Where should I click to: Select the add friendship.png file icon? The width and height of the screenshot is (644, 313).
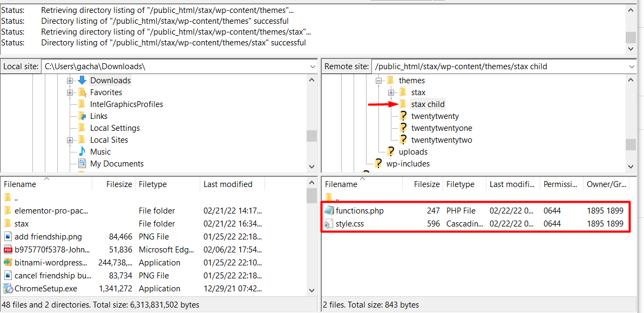[x=7, y=236]
